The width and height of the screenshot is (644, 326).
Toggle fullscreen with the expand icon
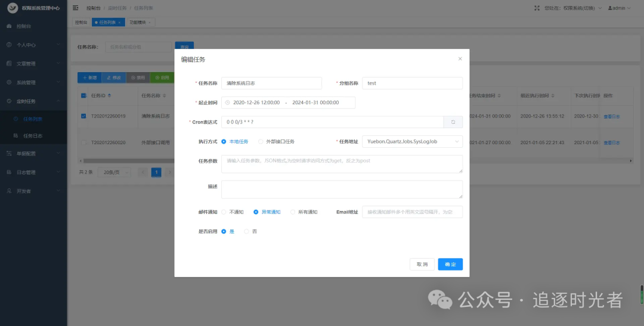point(537,8)
